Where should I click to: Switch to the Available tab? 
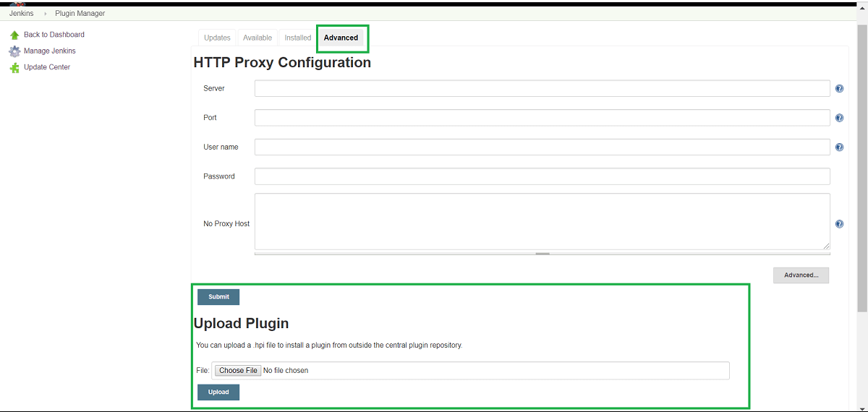pos(258,38)
